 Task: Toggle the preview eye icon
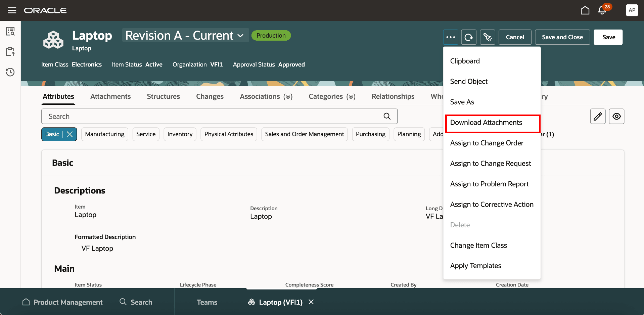(x=616, y=116)
